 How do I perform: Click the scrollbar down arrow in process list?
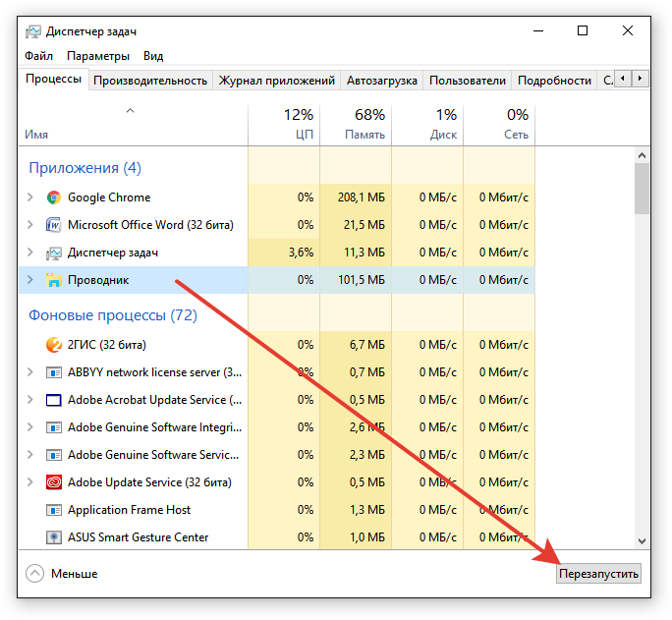point(642,541)
